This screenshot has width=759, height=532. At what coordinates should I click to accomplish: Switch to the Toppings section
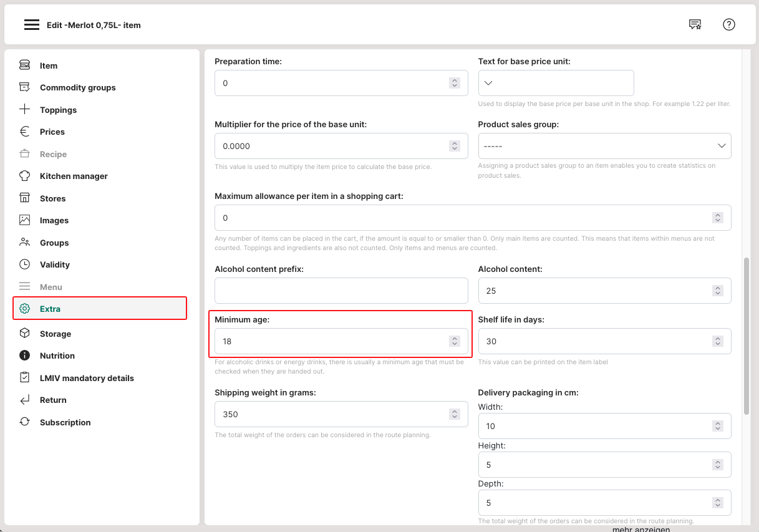tap(58, 110)
